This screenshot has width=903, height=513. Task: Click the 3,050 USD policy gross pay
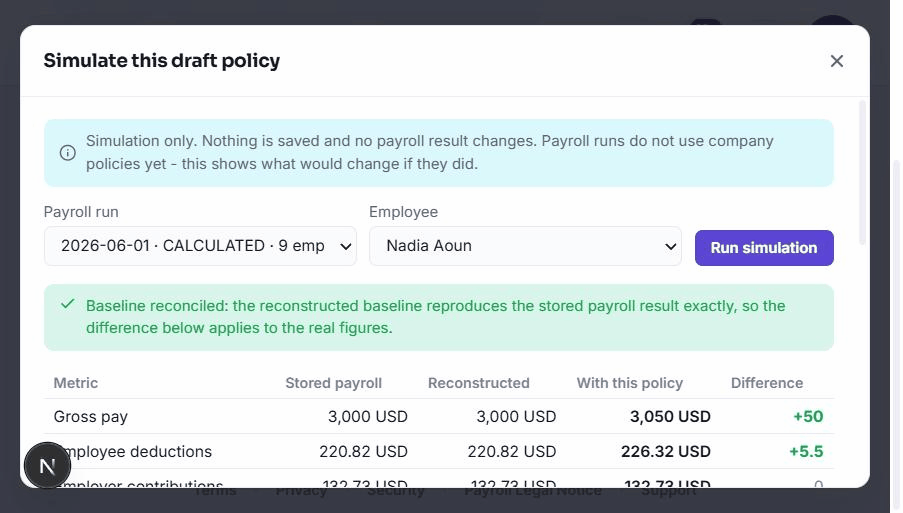670,416
